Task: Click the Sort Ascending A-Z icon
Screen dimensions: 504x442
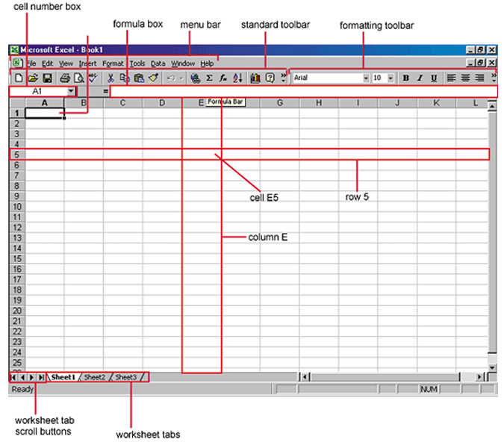Action: coord(237,78)
